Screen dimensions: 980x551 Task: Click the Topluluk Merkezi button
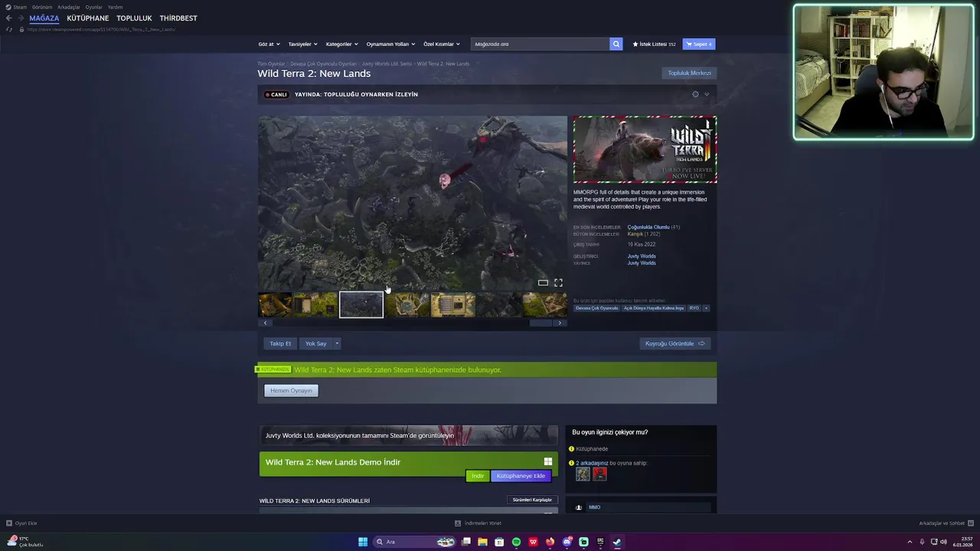coord(689,73)
